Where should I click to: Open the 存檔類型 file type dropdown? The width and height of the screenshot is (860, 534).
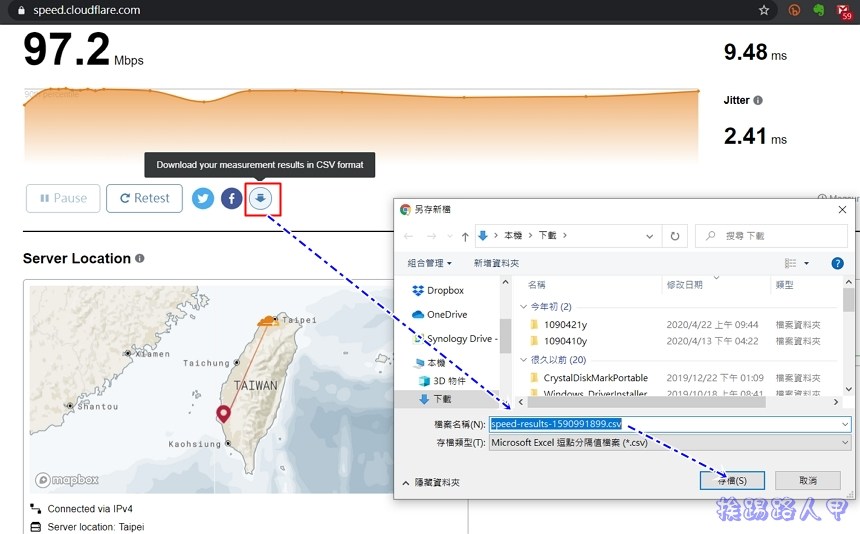point(670,443)
